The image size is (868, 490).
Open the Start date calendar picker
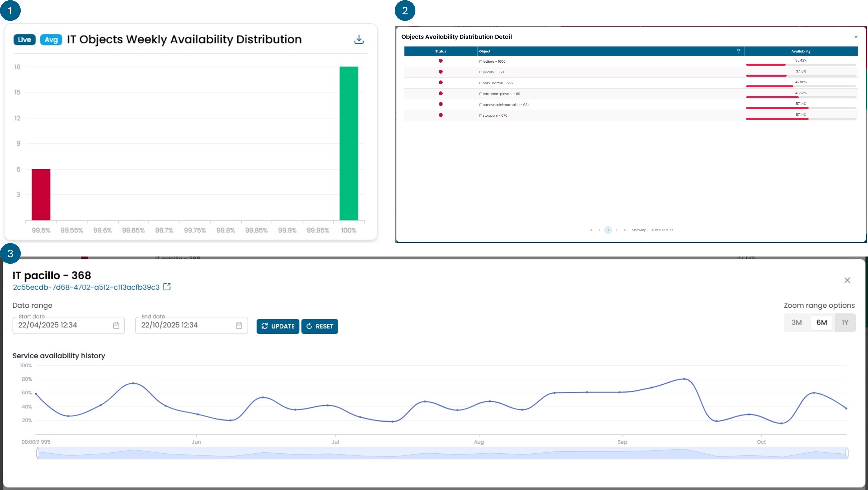coord(116,325)
